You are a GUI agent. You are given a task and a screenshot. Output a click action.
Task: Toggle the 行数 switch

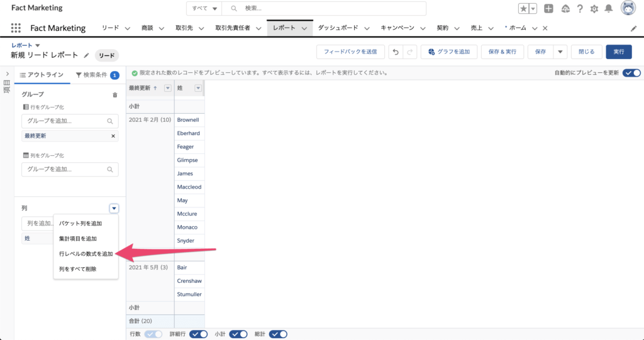tap(153, 334)
